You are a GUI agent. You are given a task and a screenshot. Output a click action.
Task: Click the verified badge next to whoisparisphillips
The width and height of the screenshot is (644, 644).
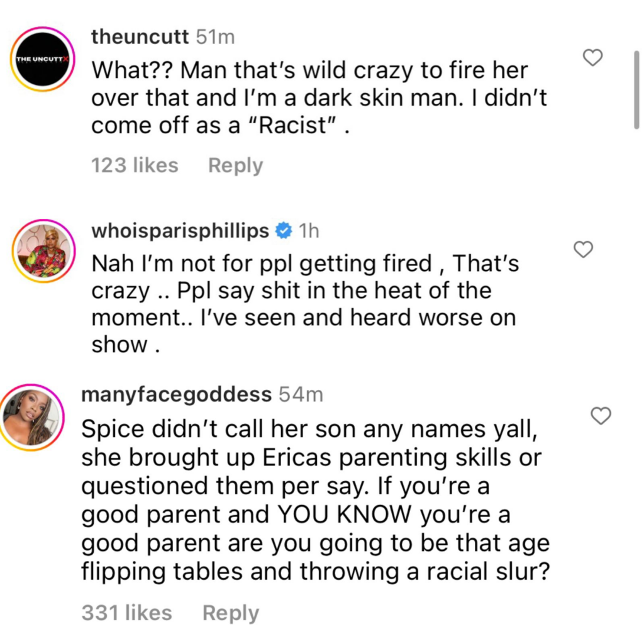[284, 230]
